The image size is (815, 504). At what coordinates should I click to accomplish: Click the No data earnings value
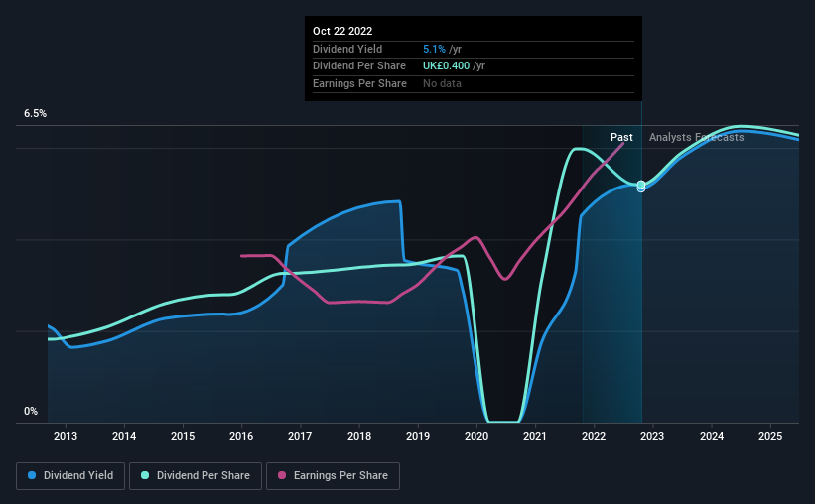tap(442, 83)
